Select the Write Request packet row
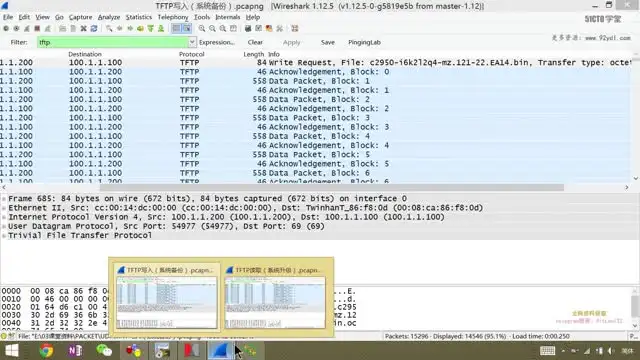640x360 pixels. (315, 62)
